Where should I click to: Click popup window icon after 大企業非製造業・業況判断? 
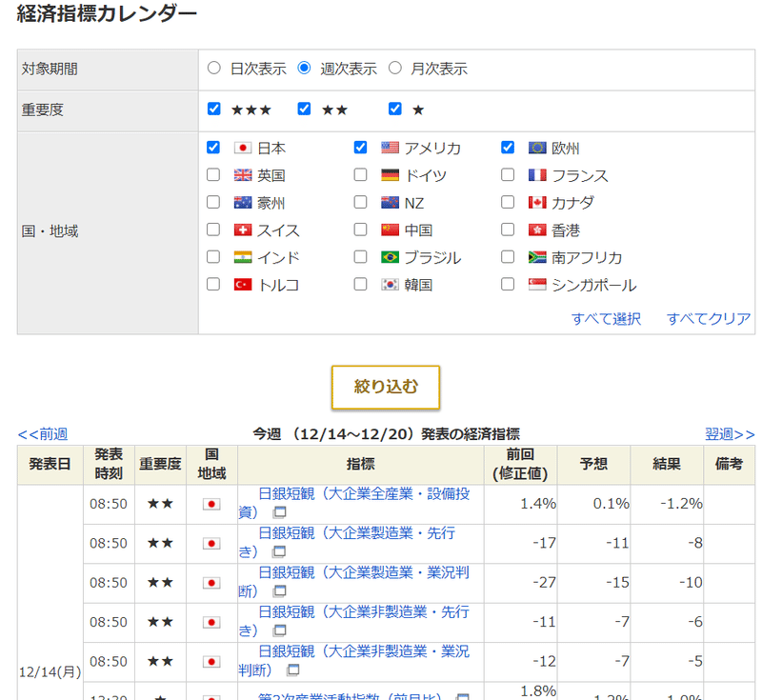[x=293, y=670]
